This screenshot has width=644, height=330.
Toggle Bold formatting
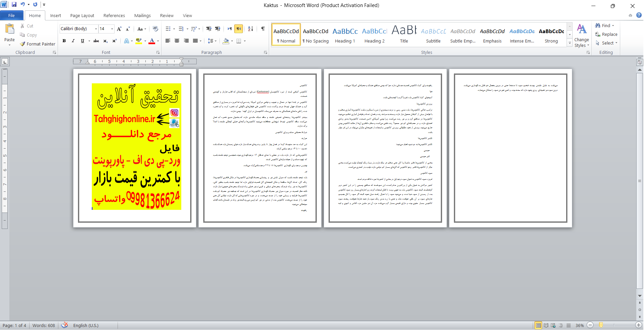point(64,41)
